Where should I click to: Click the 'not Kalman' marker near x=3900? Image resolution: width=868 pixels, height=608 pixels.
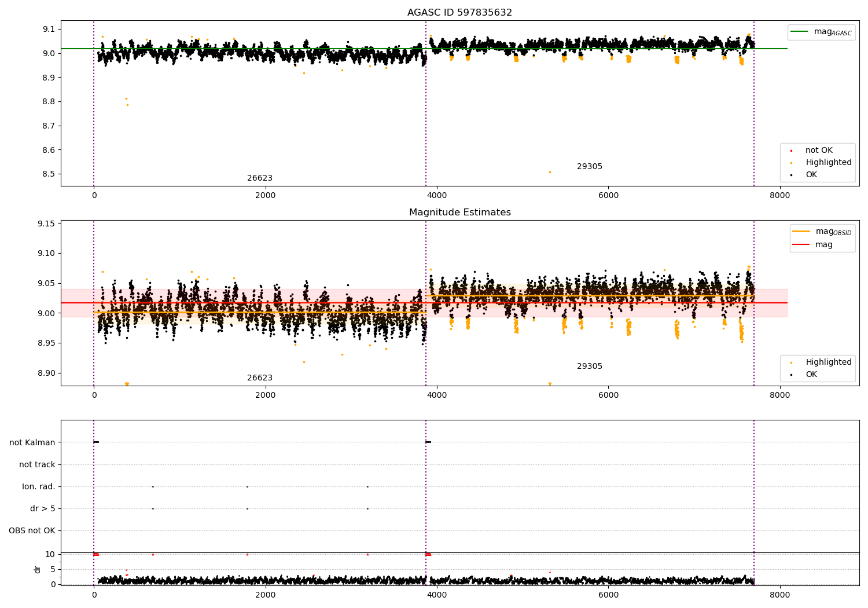428,442
